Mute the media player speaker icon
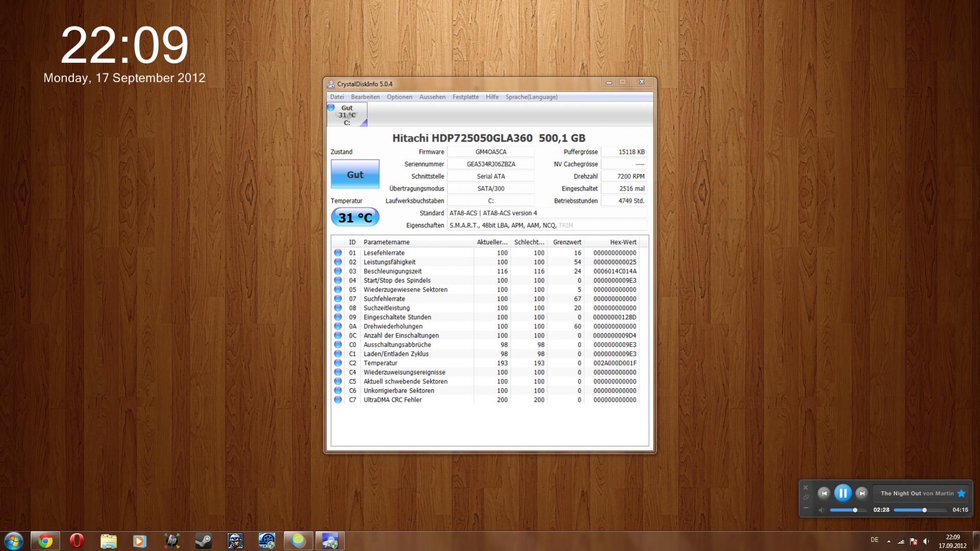 822,510
